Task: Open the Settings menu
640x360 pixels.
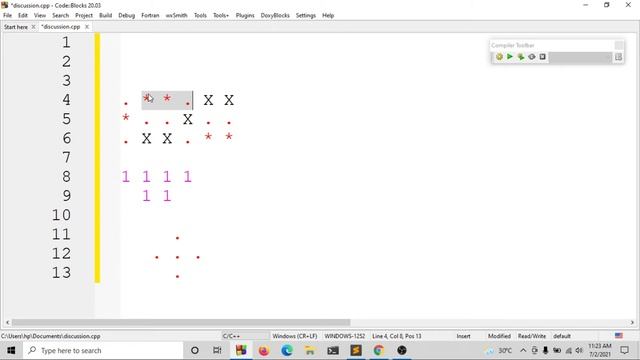Action: [x=306, y=16]
